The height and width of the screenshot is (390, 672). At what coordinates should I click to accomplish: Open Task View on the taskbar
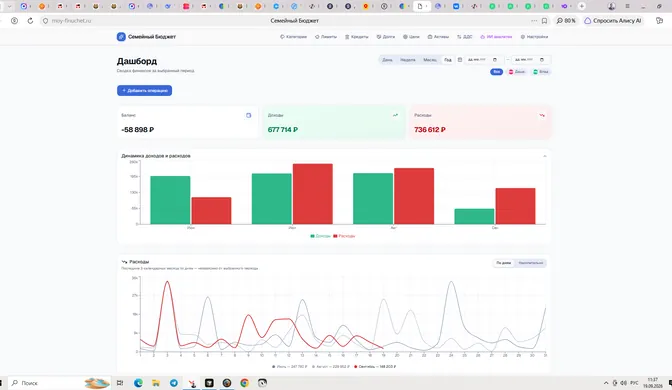coord(120,383)
